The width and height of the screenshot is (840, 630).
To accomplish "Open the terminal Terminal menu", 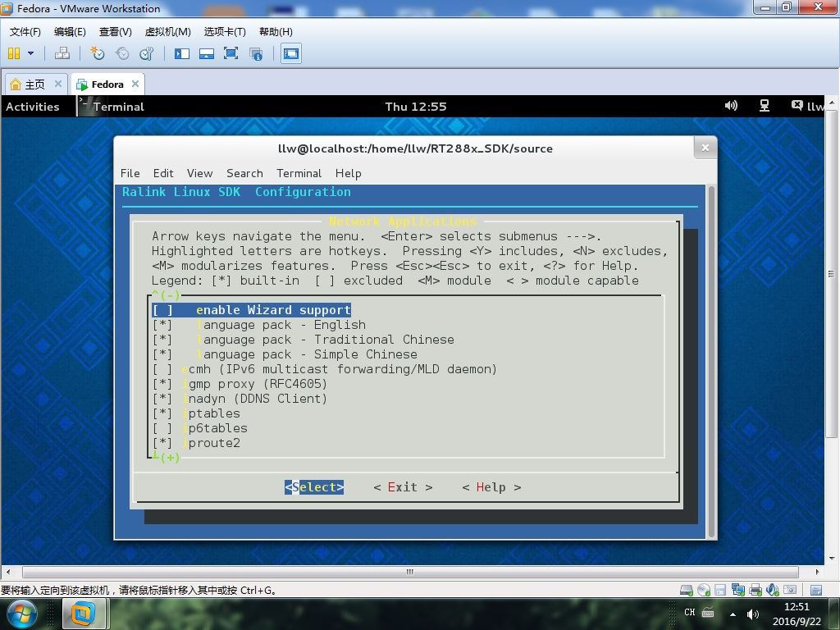I will [x=299, y=173].
